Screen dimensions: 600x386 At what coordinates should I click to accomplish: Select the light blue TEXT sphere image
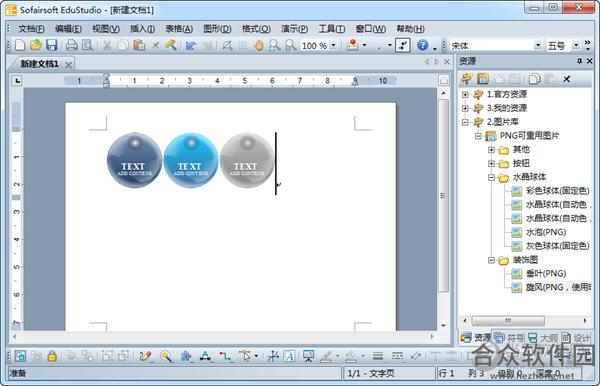[x=191, y=160]
